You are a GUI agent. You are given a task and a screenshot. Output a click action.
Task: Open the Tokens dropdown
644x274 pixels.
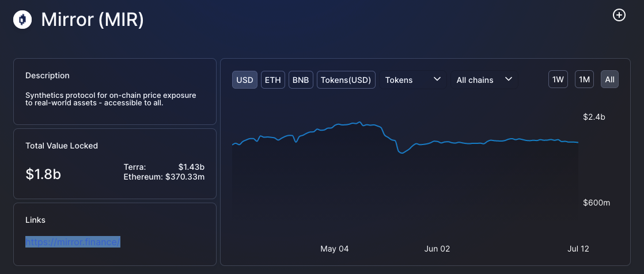coord(413,79)
